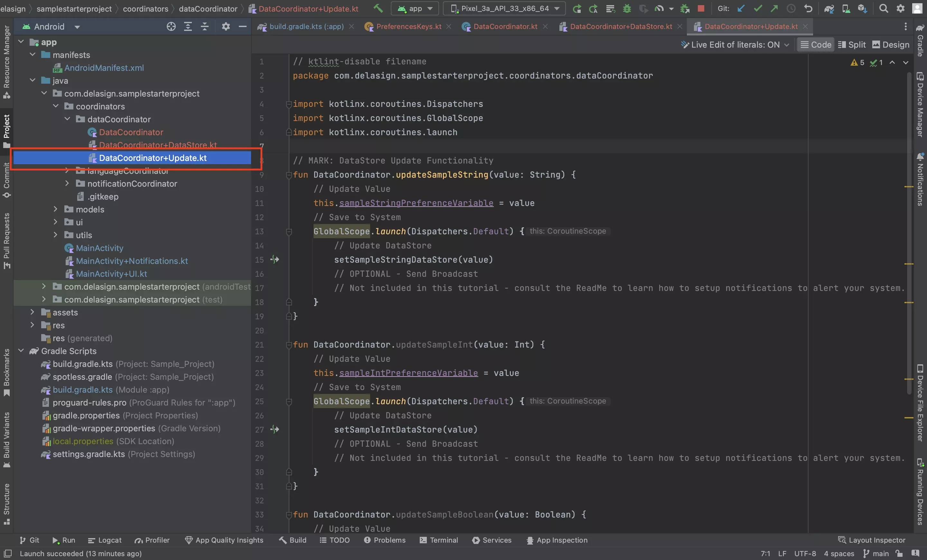
Task: Open Gradle tool window
Action: 920,41
